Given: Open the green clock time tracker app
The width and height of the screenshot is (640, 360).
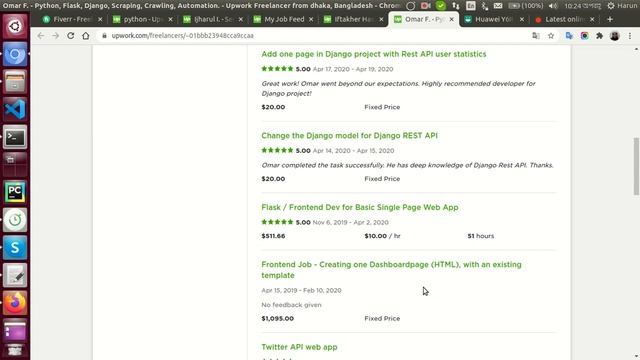Looking at the screenshot, I should 15,220.
